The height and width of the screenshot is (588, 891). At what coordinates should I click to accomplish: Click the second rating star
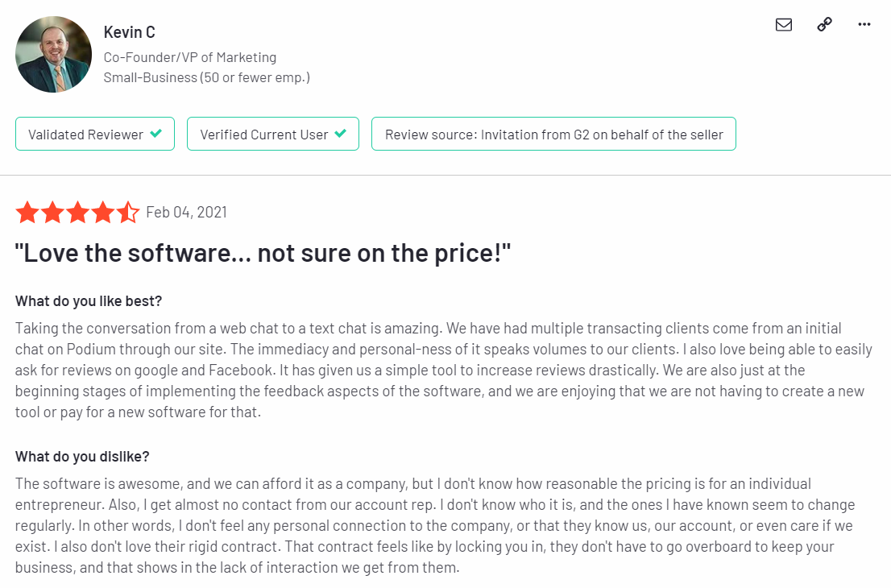pyautogui.click(x=53, y=213)
